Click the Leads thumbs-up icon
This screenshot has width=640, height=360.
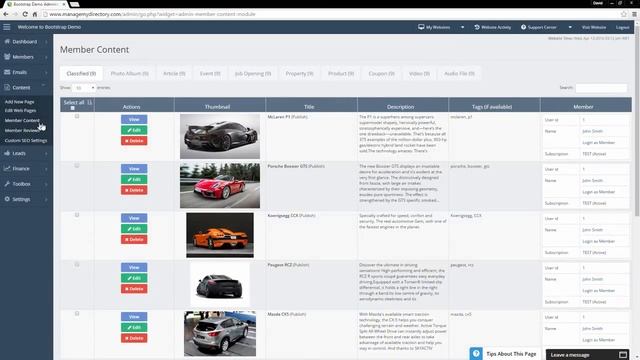[7, 153]
